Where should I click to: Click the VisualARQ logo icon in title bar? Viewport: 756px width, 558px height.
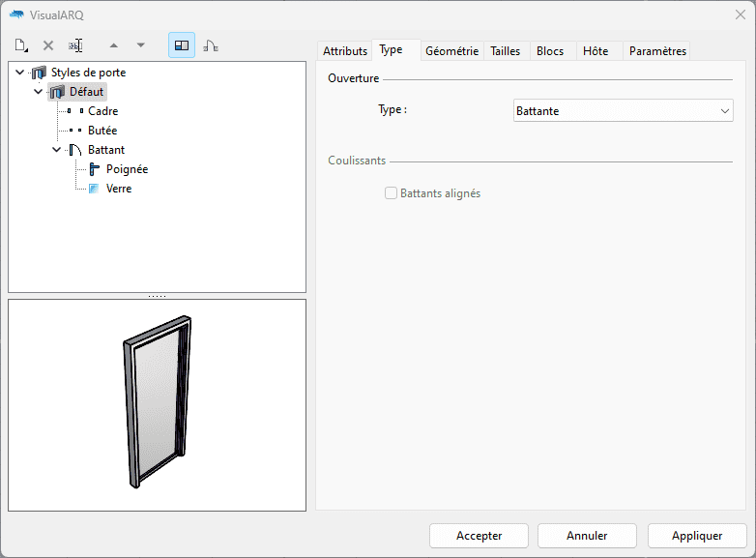16,15
